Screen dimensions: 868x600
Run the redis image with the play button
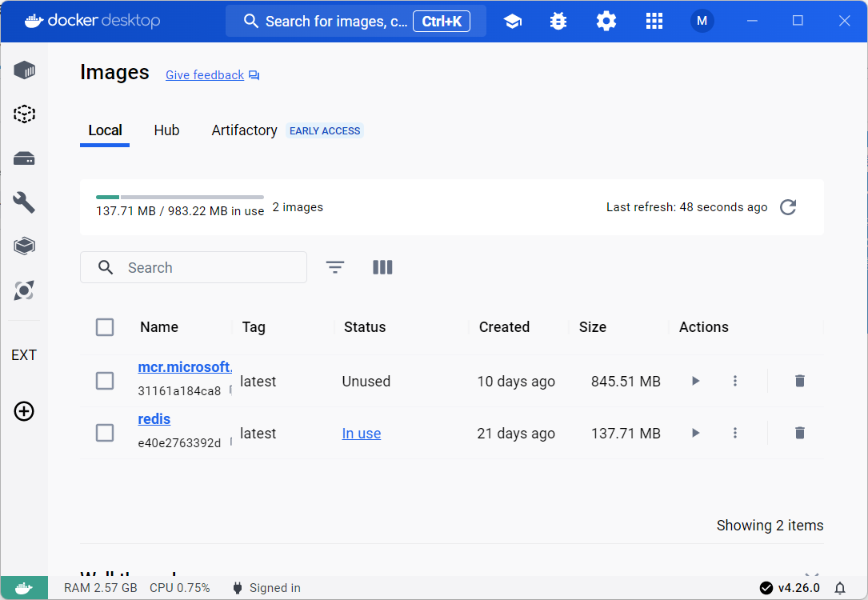click(695, 432)
